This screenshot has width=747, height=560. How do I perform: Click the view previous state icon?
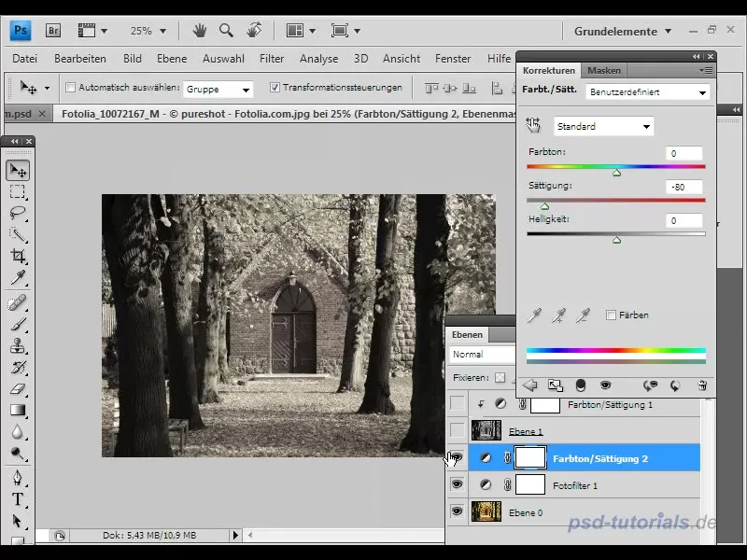[650, 385]
